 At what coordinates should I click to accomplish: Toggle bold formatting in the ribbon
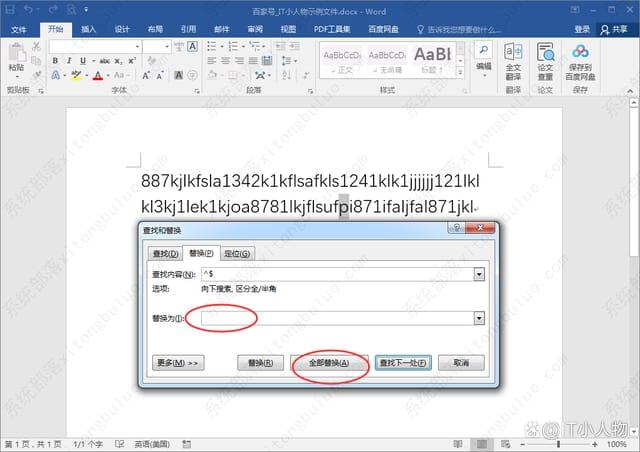55,61
